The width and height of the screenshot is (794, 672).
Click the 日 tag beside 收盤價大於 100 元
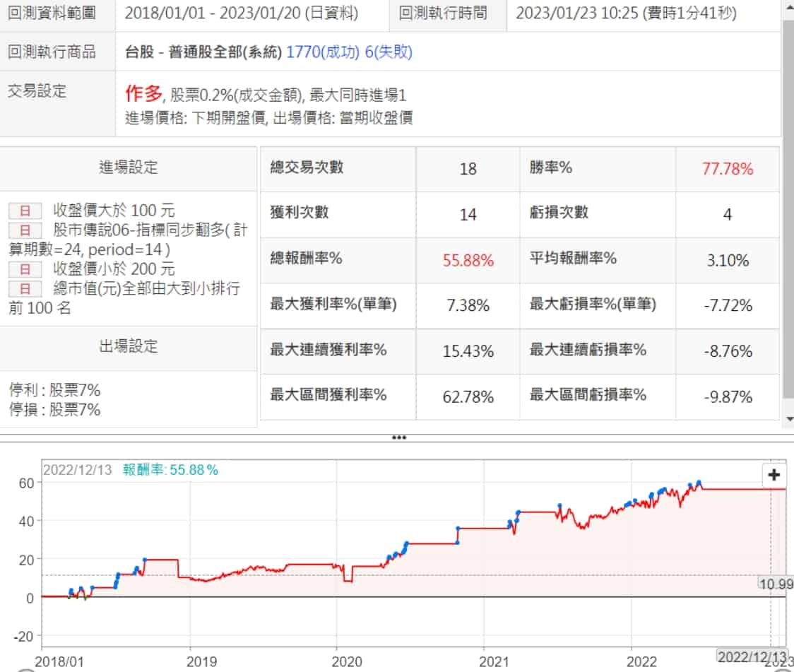[25, 210]
